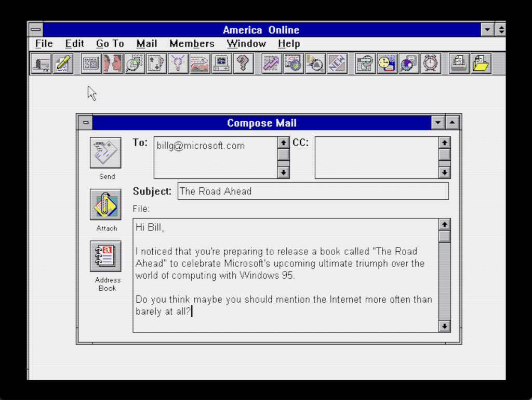Open the red alarm clock toolbar icon

tap(430, 63)
